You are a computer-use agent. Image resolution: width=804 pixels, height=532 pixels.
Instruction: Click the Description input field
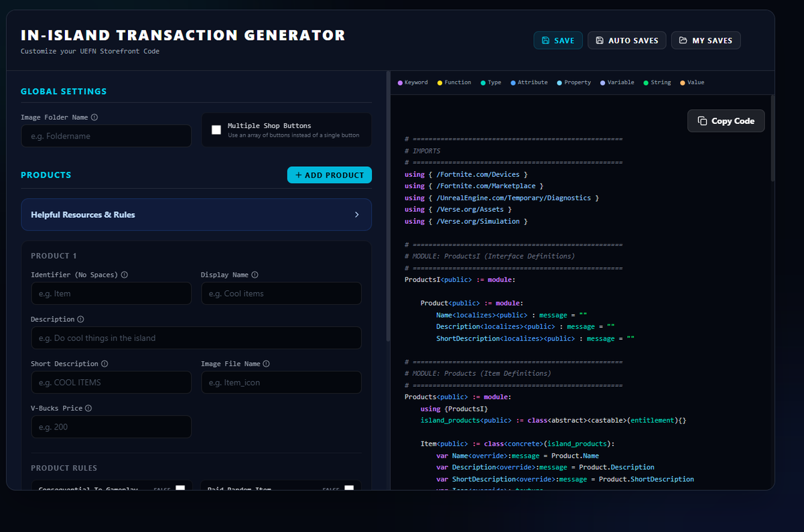196,338
